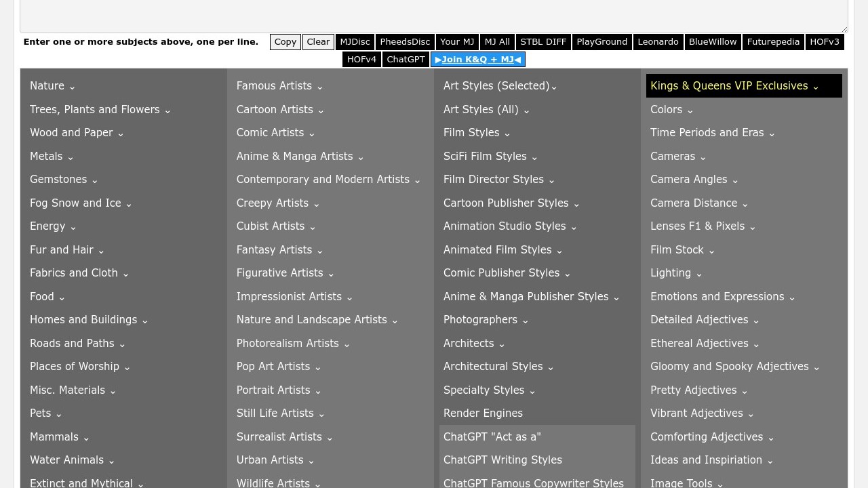
Task: Open the Leonardo site button
Action: 658,42
